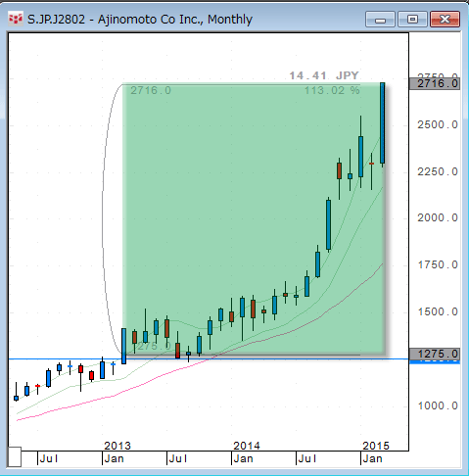Maximize the Ajinomoto chart window

pos(412,20)
